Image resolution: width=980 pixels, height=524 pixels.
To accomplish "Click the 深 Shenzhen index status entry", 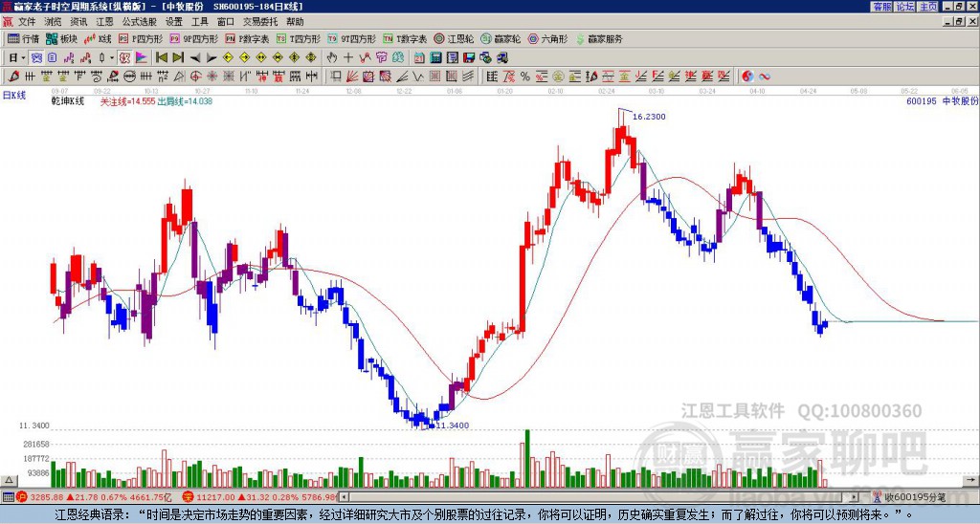I will pos(260,497).
